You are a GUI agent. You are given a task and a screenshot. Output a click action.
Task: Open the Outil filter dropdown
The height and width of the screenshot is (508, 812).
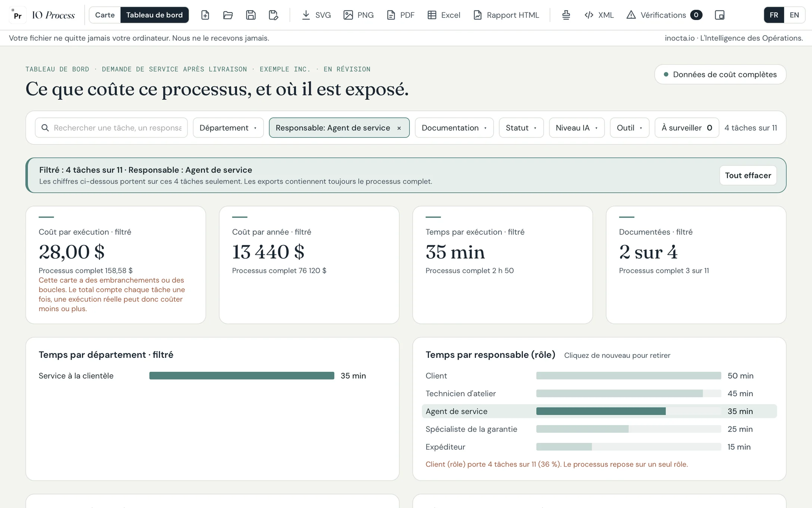point(629,128)
